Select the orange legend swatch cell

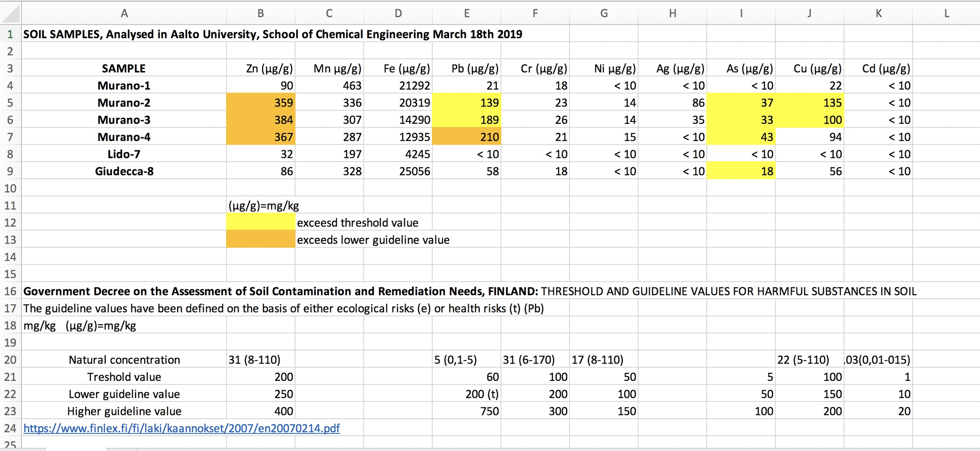(x=261, y=240)
